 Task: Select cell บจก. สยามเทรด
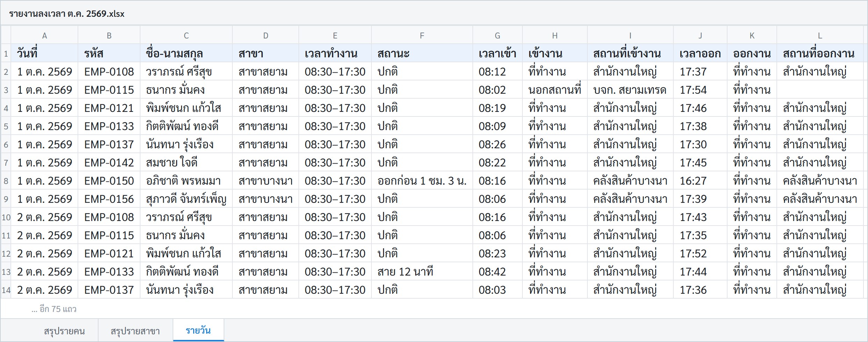(630, 90)
